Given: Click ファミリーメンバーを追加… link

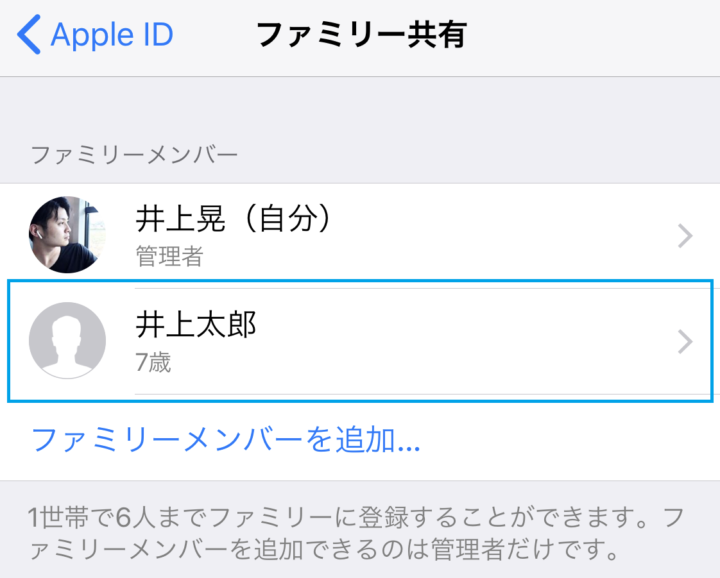Looking at the screenshot, I should pyautogui.click(x=225, y=440).
